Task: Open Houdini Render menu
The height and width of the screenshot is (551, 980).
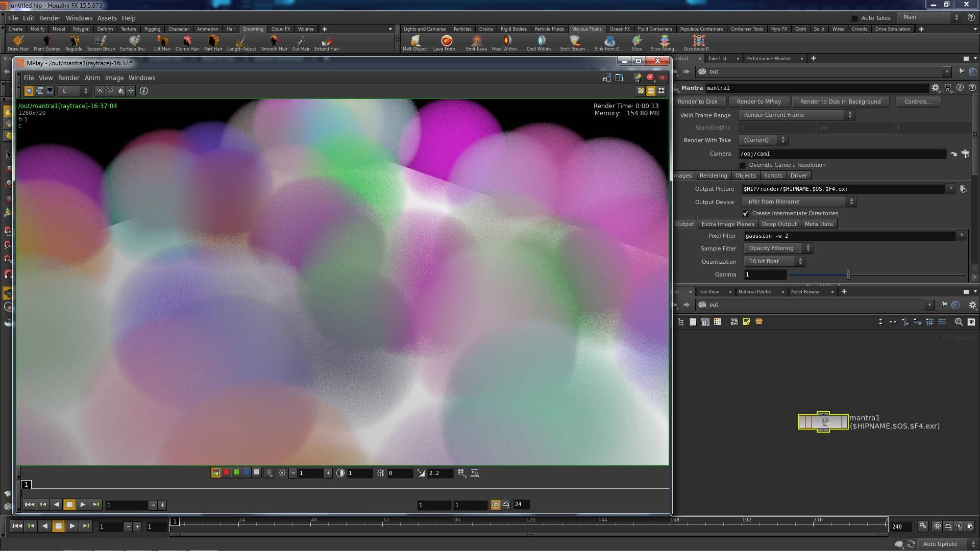Action: (x=50, y=18)
